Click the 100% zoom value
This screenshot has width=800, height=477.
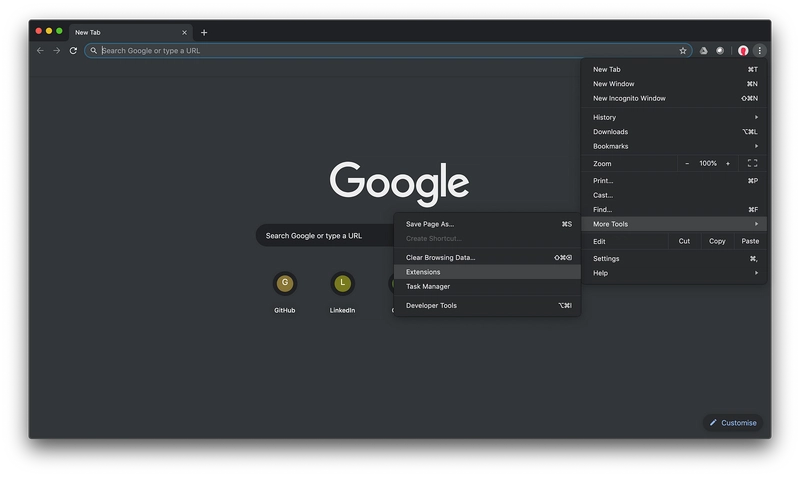click(708, 163)
